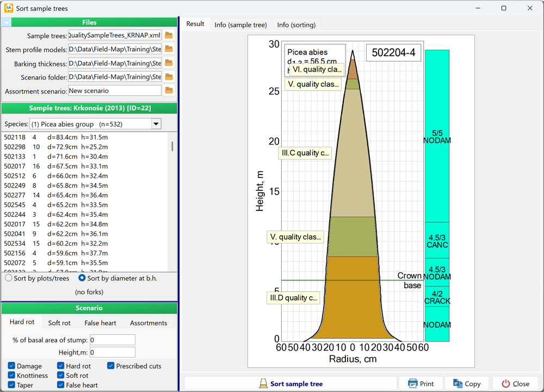544x392 pixels.
Task: Click Sort sample tree button
Action: coord(290,383)
